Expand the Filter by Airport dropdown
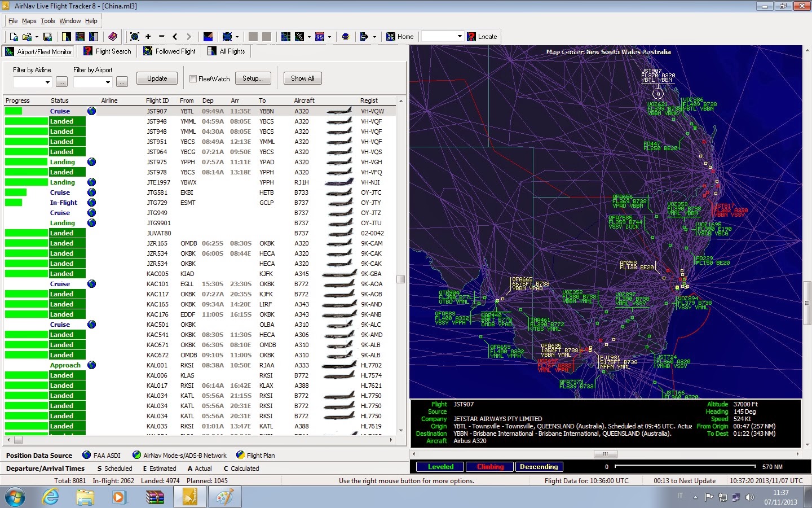The image size is (812, 508). point(108,82)
